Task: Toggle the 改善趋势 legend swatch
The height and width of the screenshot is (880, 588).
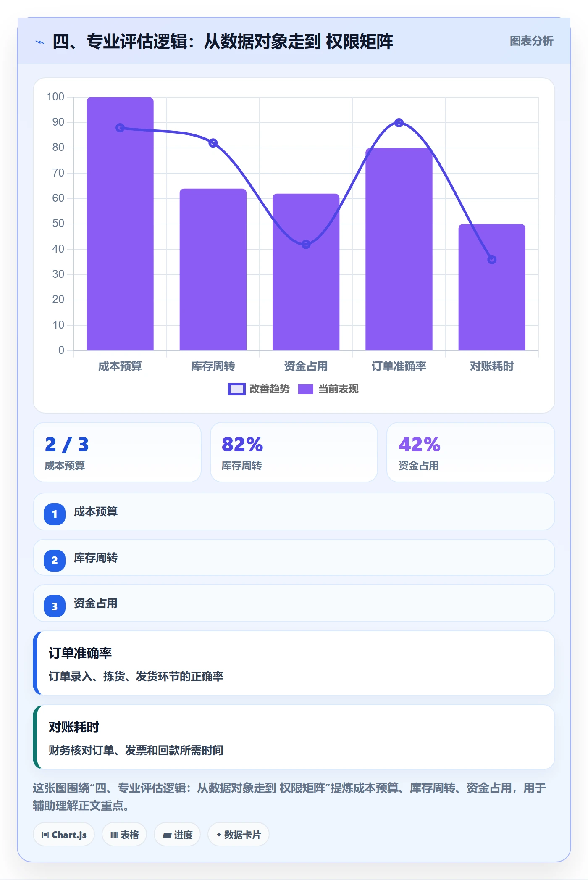Action: tap(236, 389)
